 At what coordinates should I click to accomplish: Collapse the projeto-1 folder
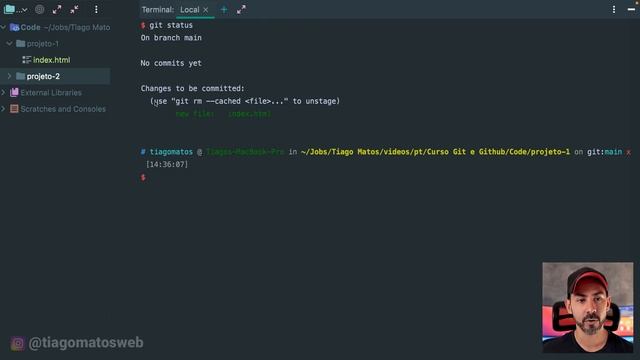(x=9, y=43)
